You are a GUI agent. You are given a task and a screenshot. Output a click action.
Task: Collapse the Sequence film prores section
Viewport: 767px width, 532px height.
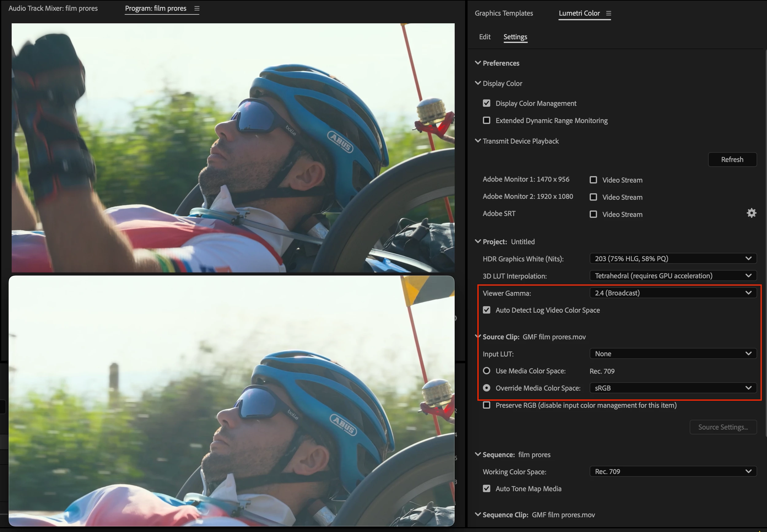pyautogui.click(x=478, y=454)
